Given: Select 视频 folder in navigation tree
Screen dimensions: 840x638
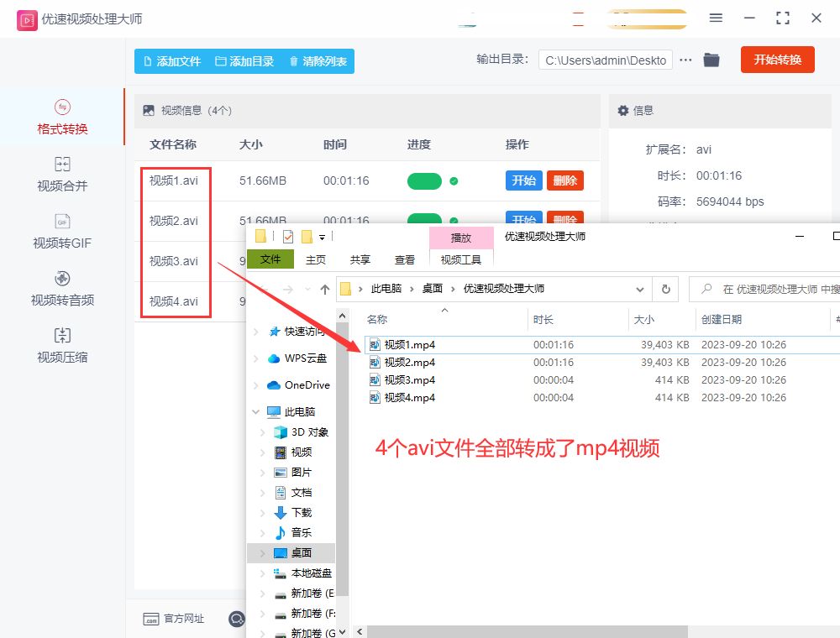Looking at the screenshot, I should coord(301,452).
